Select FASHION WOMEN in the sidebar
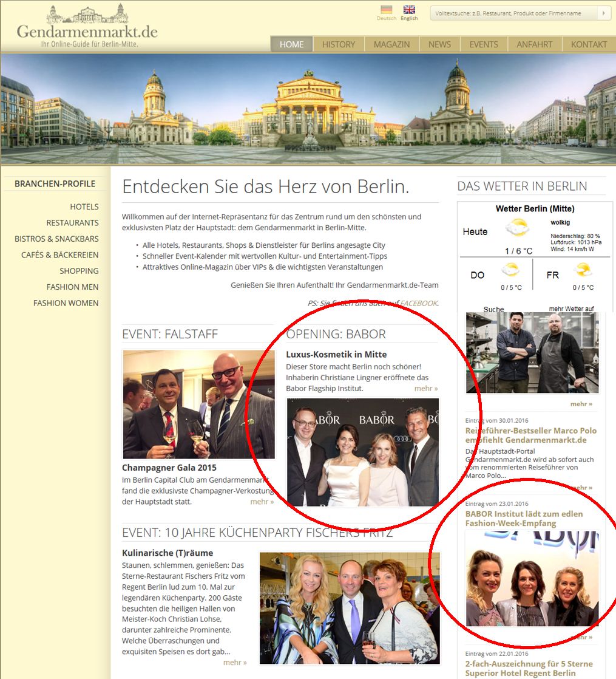The image size is (616, 679). (66, 303)
